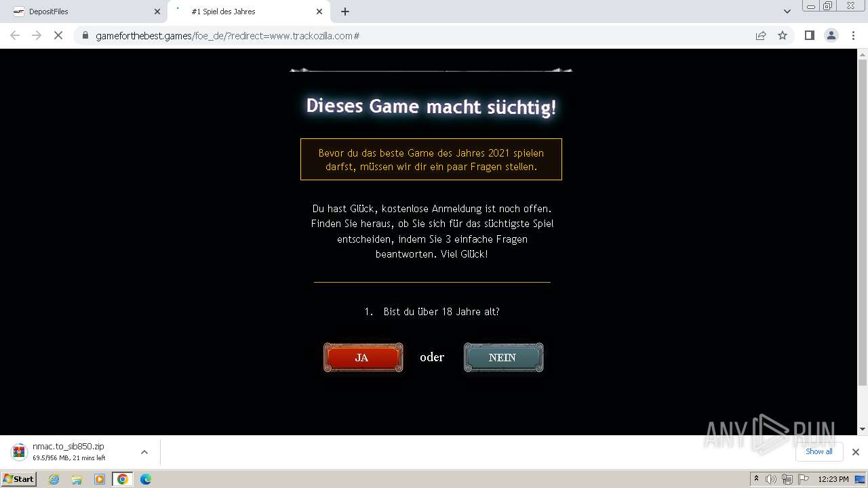This screenshot has height=488, width=868.
Task: Show hidden system tray icons
Action: 756,479
